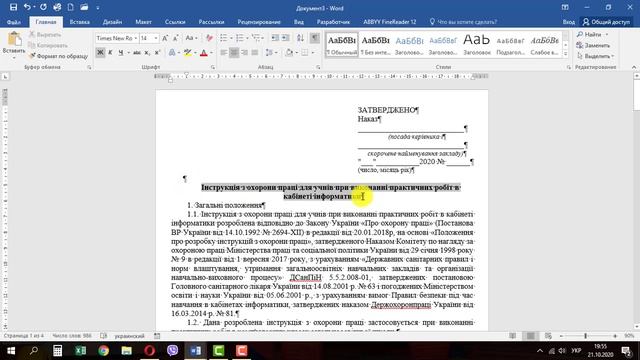Save the document using the floppy icon

click(13, 7)
